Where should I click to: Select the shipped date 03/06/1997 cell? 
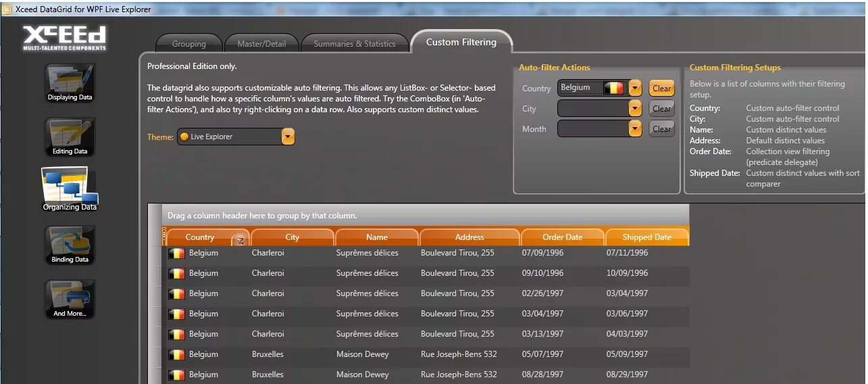[x=627, y=314]
